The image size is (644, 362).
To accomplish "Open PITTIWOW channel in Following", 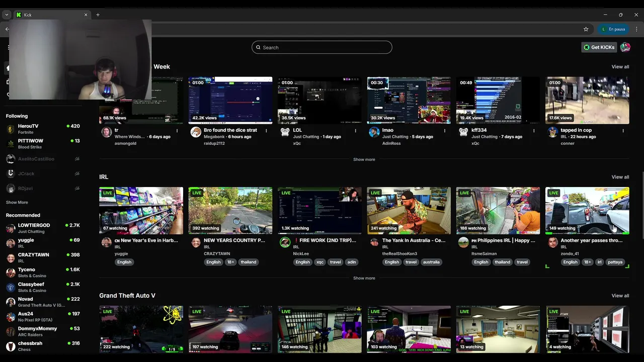I will click(x=43, y=144).
